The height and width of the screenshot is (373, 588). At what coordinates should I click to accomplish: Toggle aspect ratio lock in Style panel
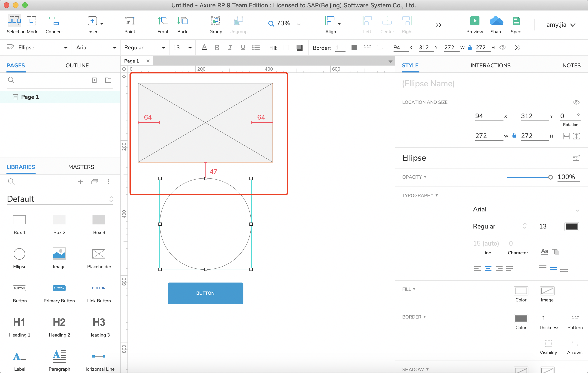coord(514,135)
